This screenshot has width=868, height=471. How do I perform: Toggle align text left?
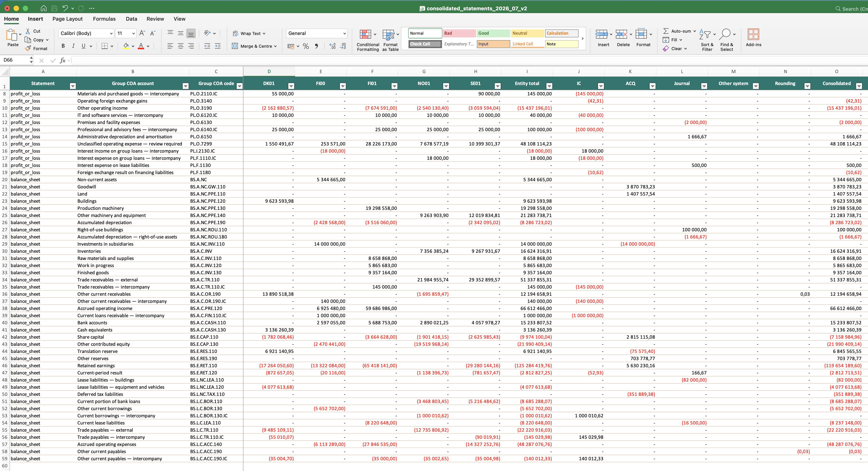pyautogui.click(x=171, y=46)
